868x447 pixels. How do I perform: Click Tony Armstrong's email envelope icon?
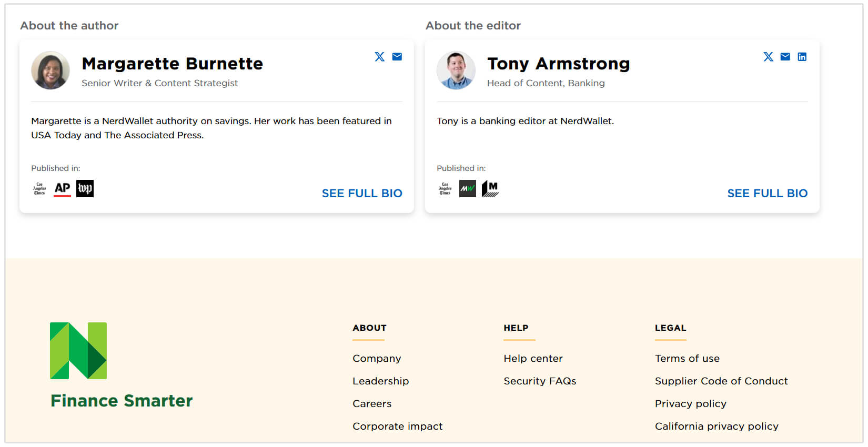point(785,57)
